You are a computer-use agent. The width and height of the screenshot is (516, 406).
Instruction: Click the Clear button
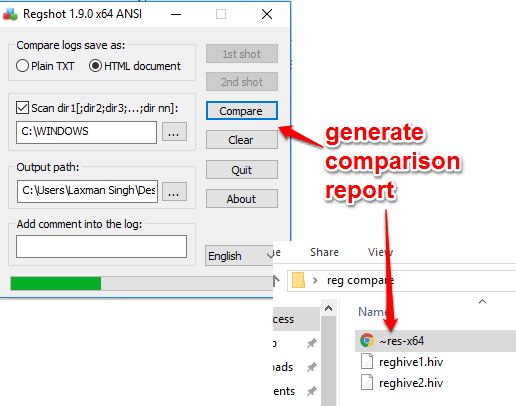point(242,140)
